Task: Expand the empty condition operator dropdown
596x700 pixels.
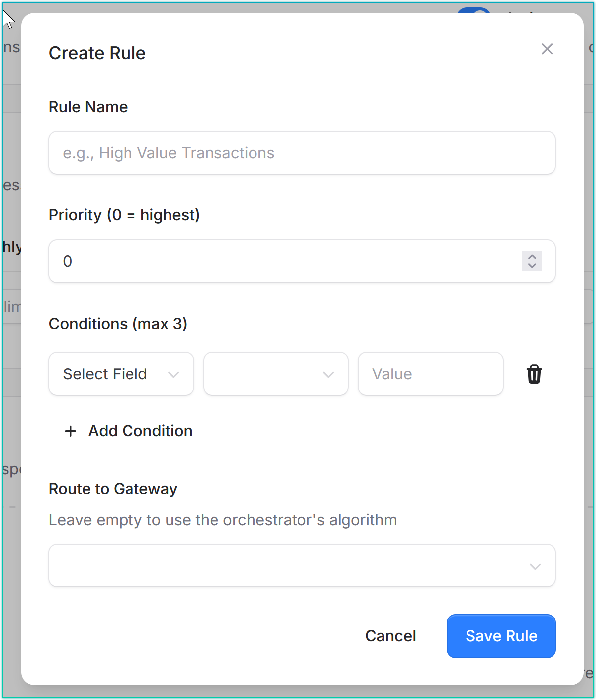Action: 276,374
